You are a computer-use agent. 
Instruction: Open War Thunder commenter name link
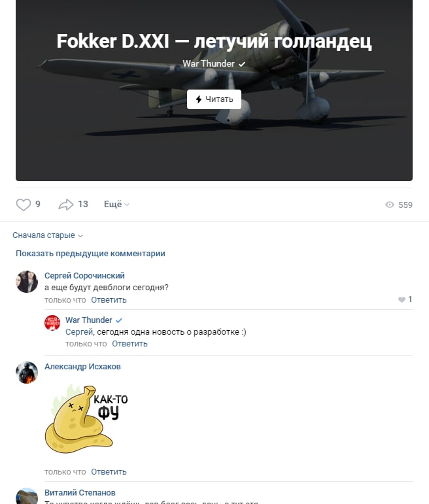click(x=89, y=320)
